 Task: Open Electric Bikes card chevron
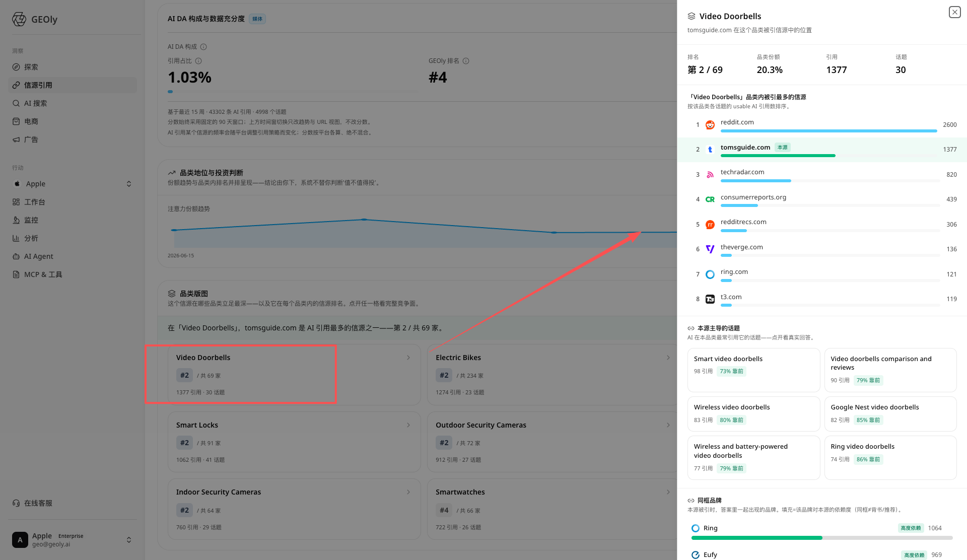pyautogui.click(x=668, y=358)
